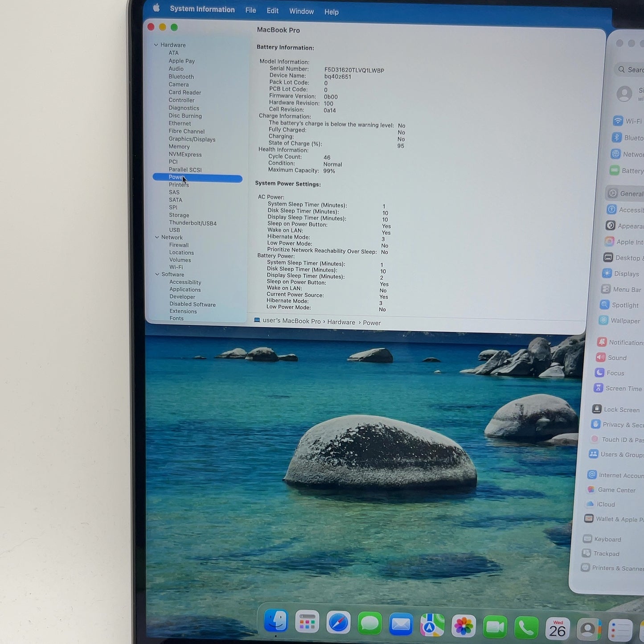Screen dimensions: 644x644
Task: Open Focus settings
Action: (609, 373)
